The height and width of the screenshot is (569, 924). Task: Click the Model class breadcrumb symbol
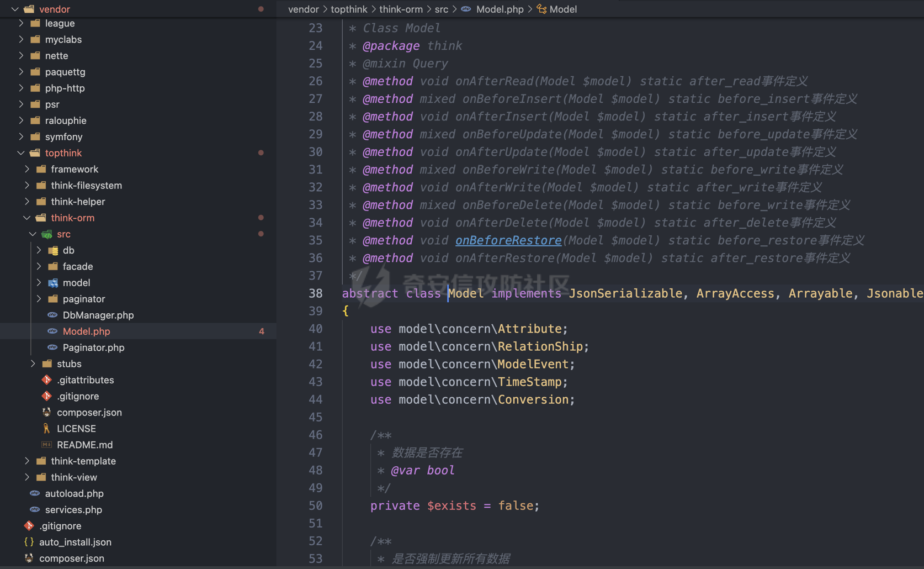coord(556,9)
